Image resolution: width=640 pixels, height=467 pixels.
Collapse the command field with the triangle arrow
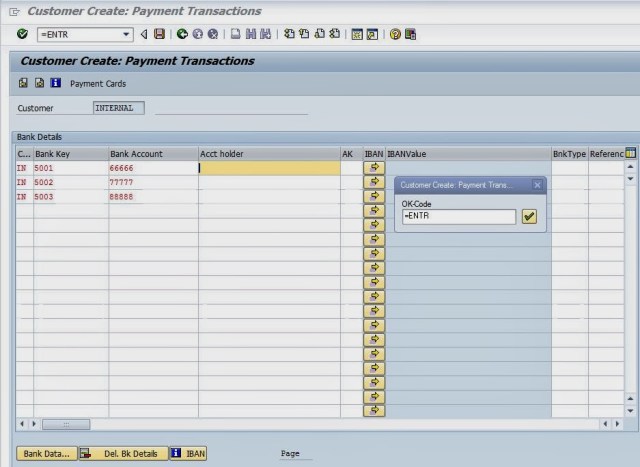coord(144,34)
